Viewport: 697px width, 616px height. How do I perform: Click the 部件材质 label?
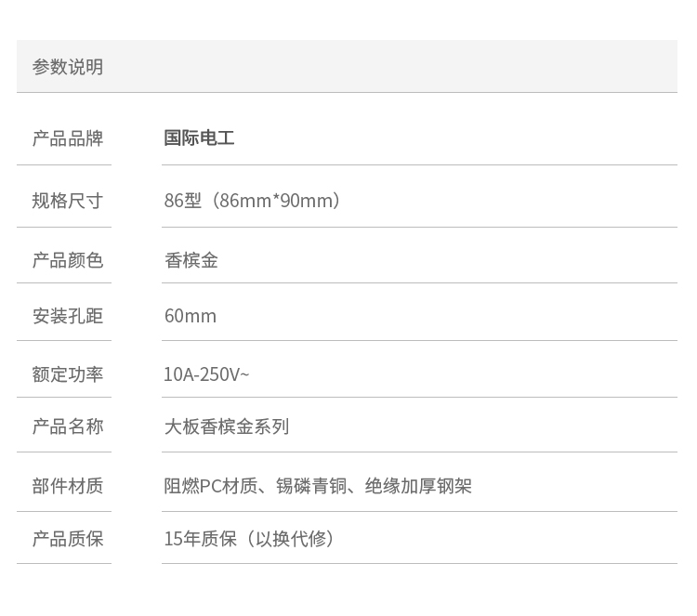(67, 486)
